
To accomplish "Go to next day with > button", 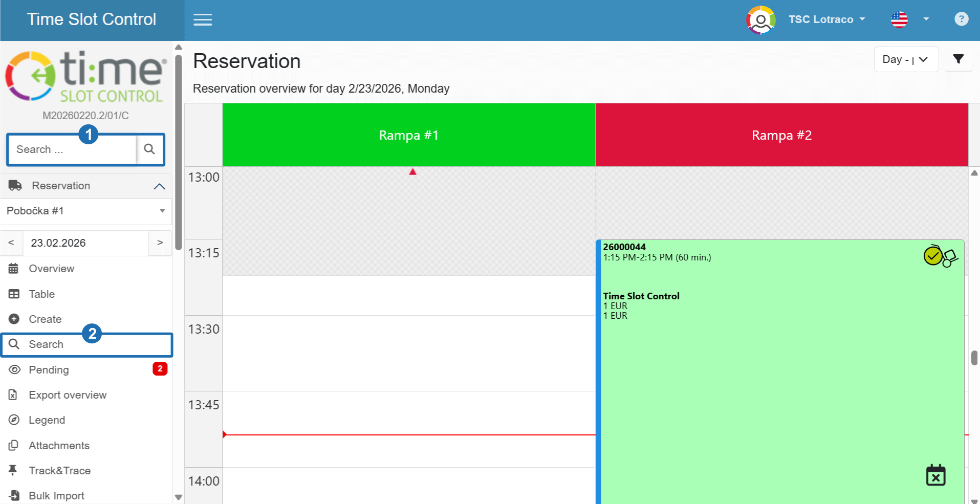I will coord(160,243).
